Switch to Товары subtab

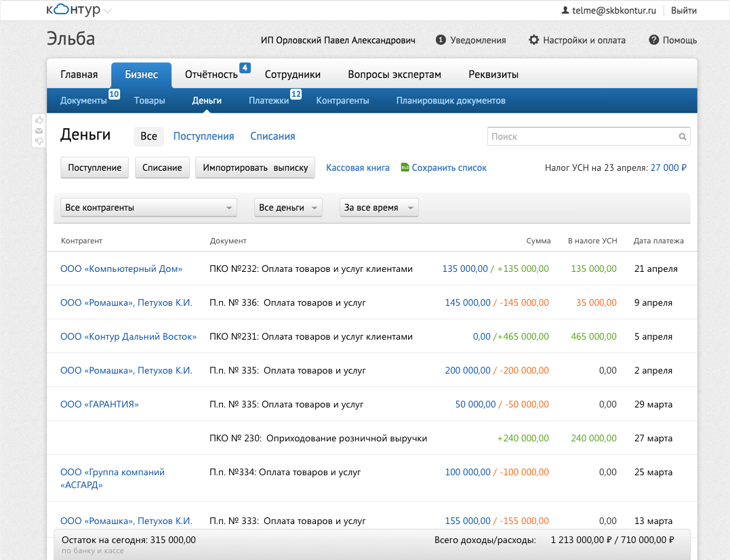149,100
